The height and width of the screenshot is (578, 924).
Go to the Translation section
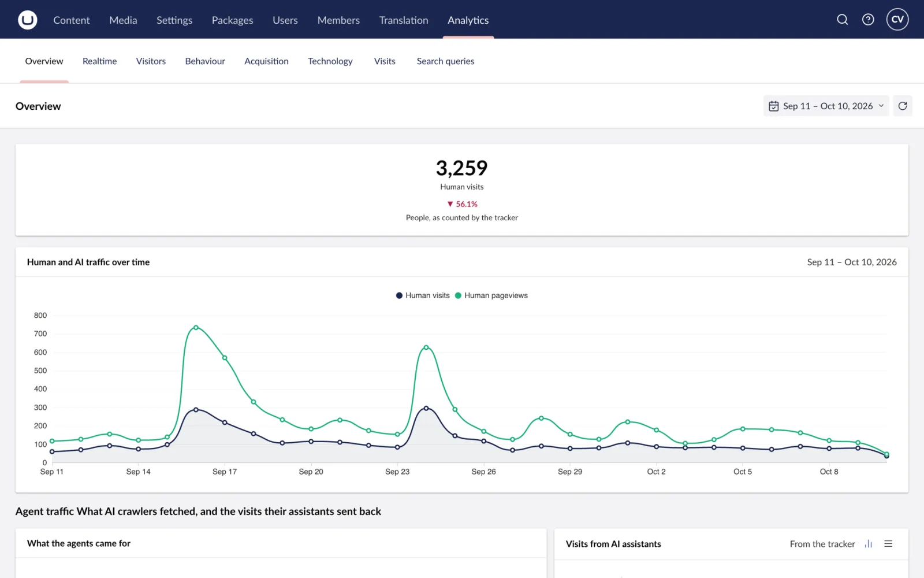pos(404,20)
